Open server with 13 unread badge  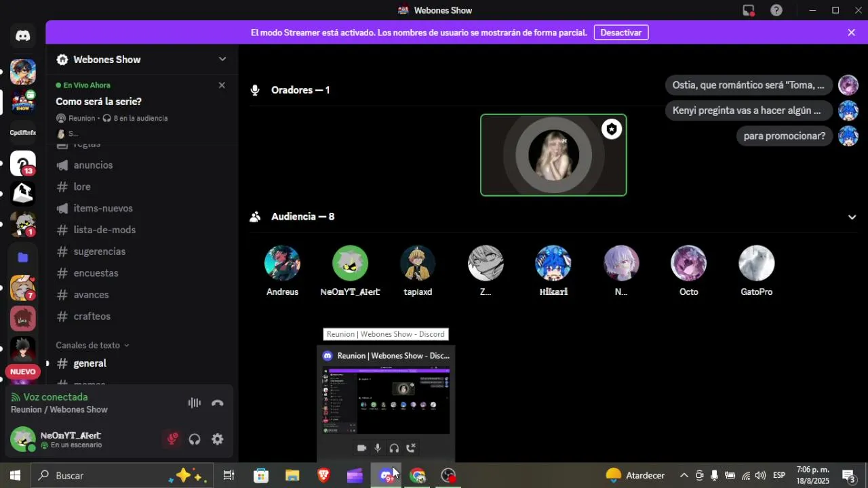pyautogui.click(x=23, y=163)
